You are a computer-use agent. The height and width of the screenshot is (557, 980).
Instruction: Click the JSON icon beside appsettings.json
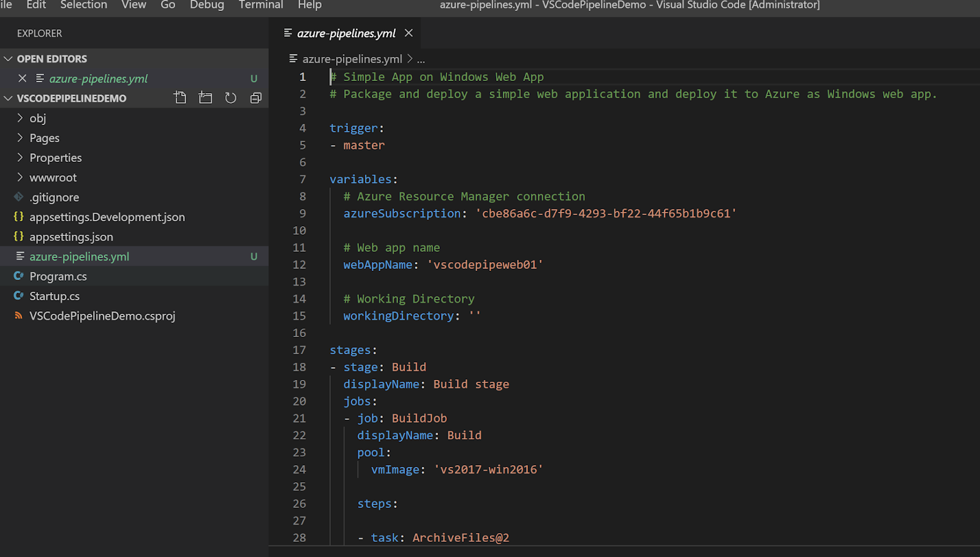(18, 237)
